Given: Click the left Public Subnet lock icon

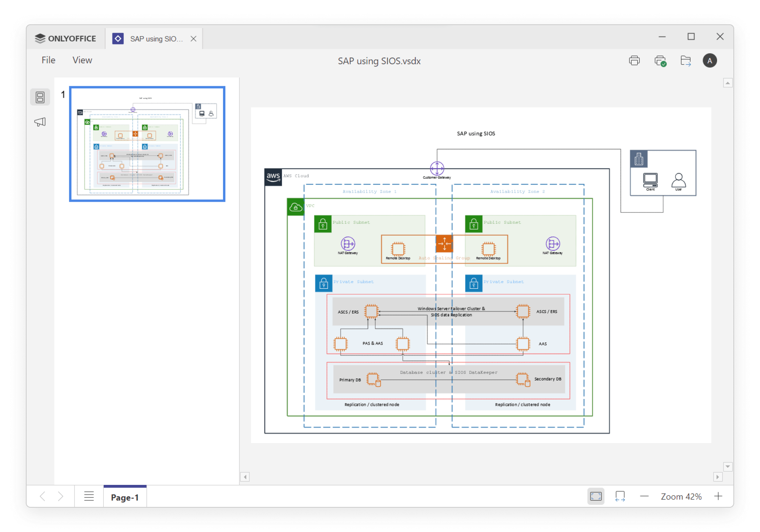Looking at the screenshot, I should coord(323,224).
